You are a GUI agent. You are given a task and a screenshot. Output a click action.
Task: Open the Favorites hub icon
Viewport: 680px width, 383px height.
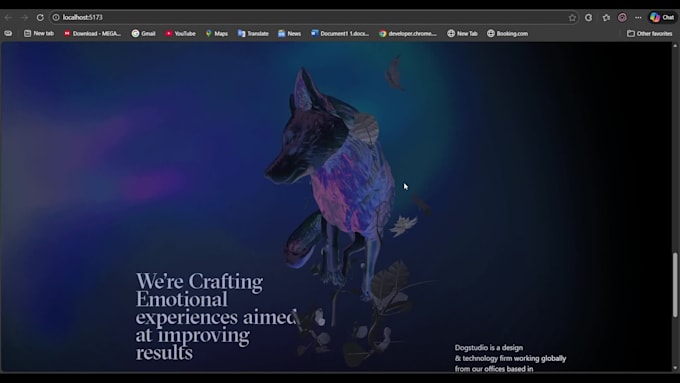click(606, 17)
